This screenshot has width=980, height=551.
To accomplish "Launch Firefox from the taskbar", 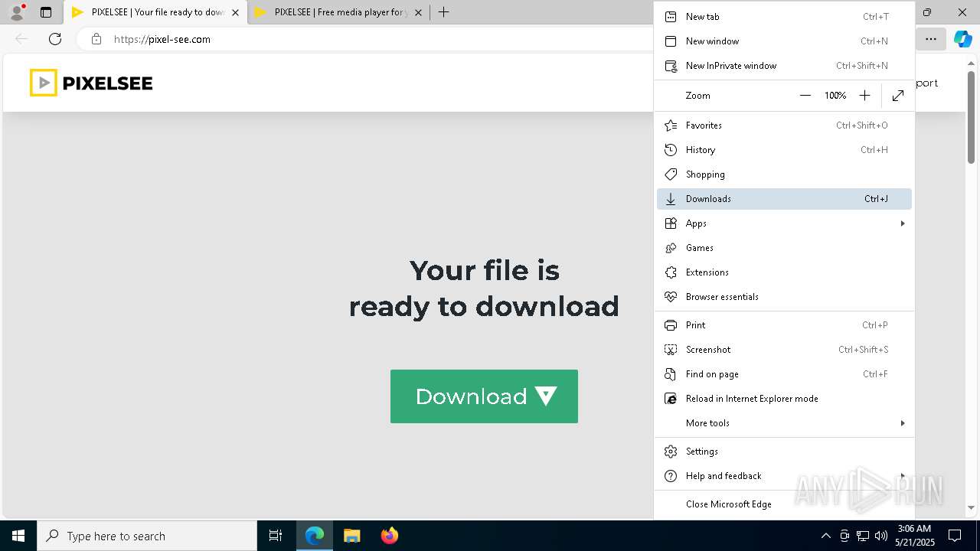I will 390,536.
